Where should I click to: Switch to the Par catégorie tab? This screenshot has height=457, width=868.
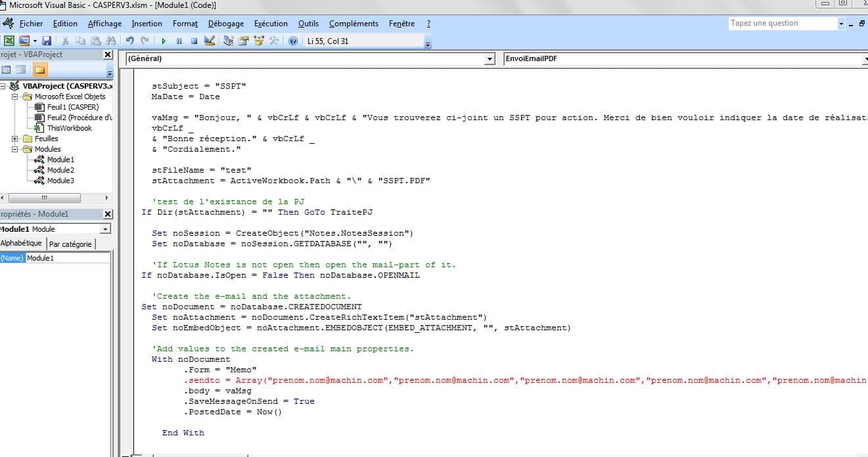(x=70, y=244)
